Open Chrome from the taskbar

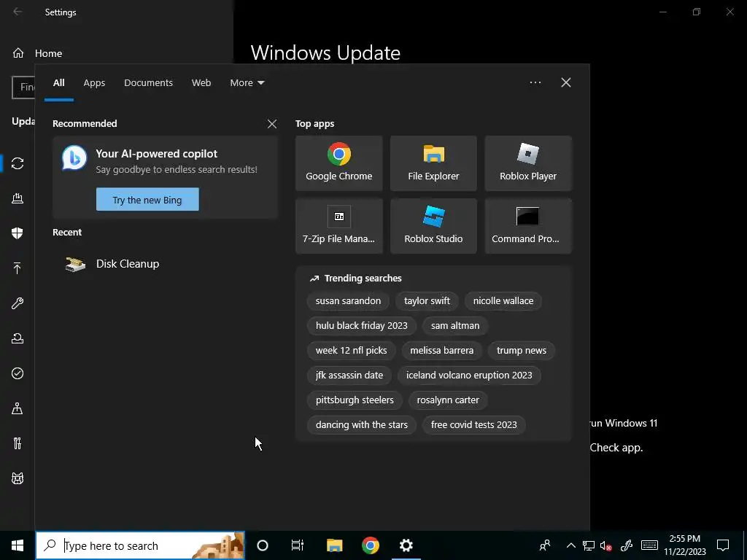370,545
